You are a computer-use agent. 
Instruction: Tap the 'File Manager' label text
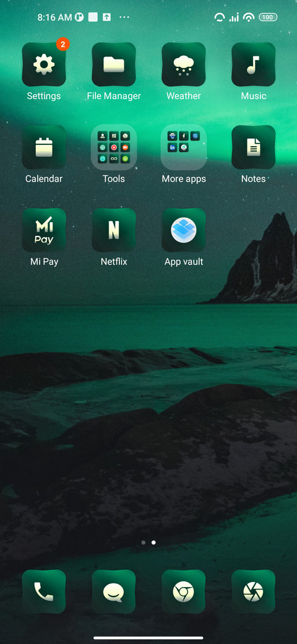click(x=114, y=96)
